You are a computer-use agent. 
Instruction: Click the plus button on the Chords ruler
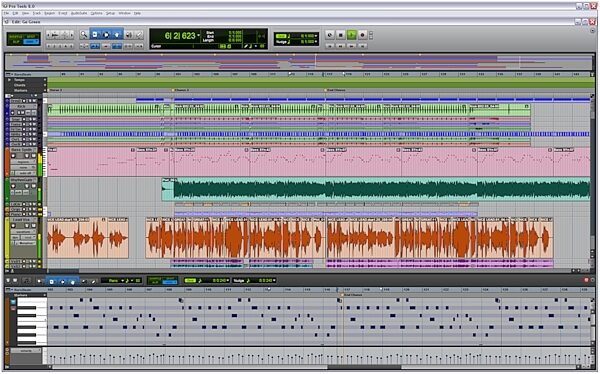(45, 85)
